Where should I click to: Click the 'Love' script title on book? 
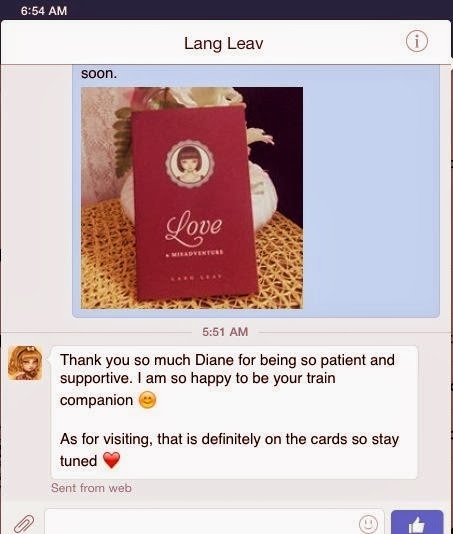[193, 228]
